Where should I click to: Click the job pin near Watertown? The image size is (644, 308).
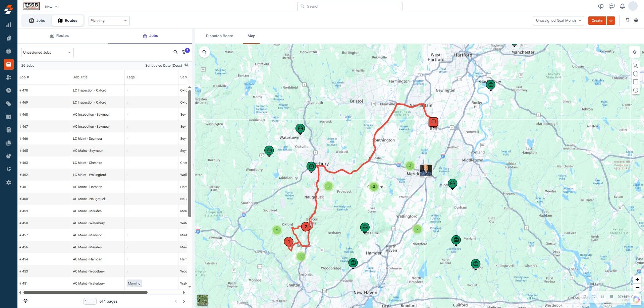pyautogui.click(x=300, y=129)
